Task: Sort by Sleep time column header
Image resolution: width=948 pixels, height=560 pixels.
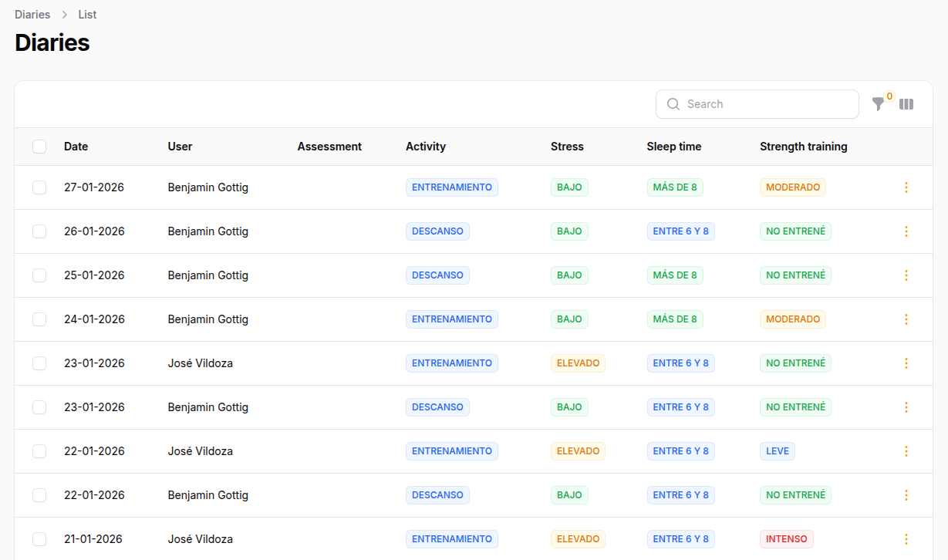Action: [x=673, y=147]
